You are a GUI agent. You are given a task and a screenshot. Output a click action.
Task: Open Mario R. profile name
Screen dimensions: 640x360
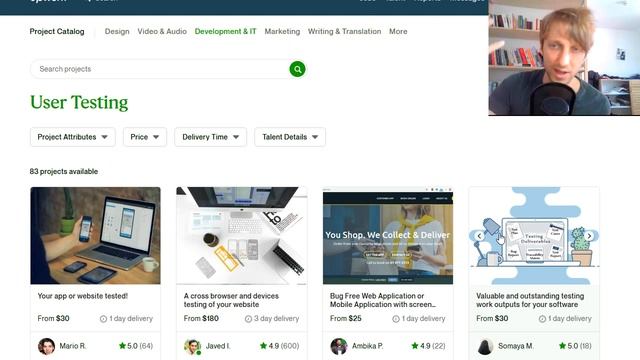73,346
